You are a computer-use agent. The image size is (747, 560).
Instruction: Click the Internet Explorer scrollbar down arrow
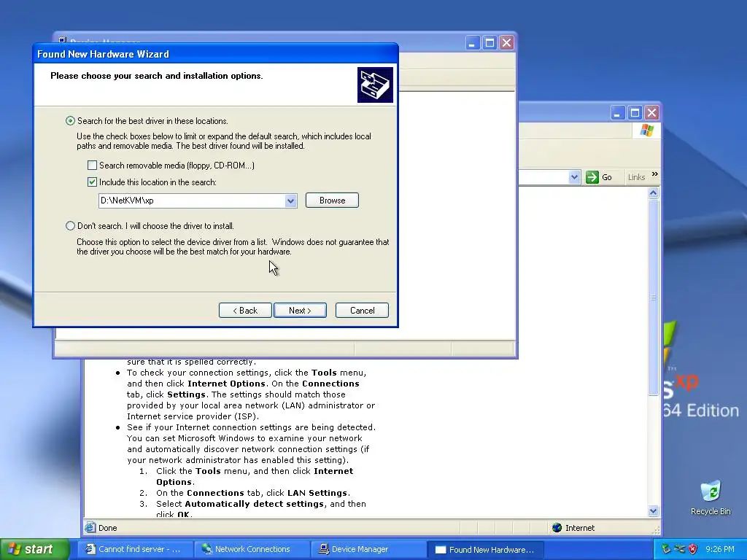click(653, 511)
